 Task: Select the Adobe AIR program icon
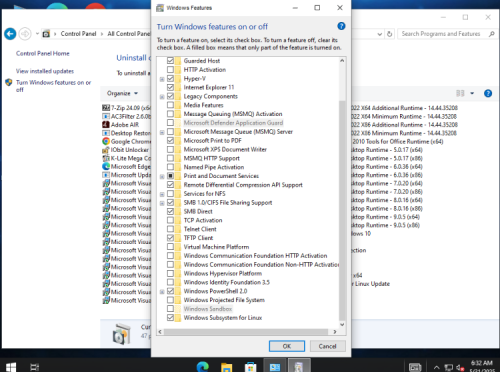[x=106, y=125]
